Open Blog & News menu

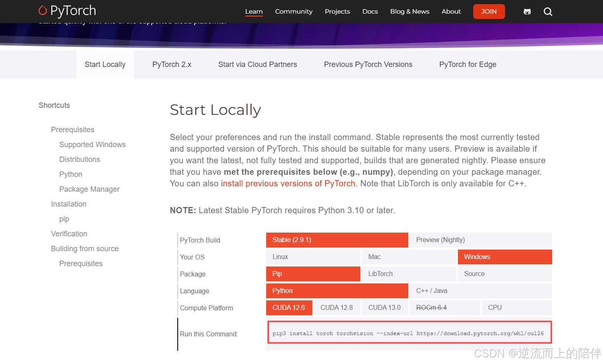tap(410, 12)
